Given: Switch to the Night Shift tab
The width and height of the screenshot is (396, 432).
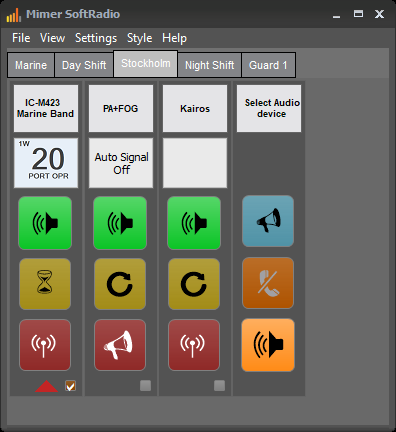Looking at the screenshot, I should [210, 65].
